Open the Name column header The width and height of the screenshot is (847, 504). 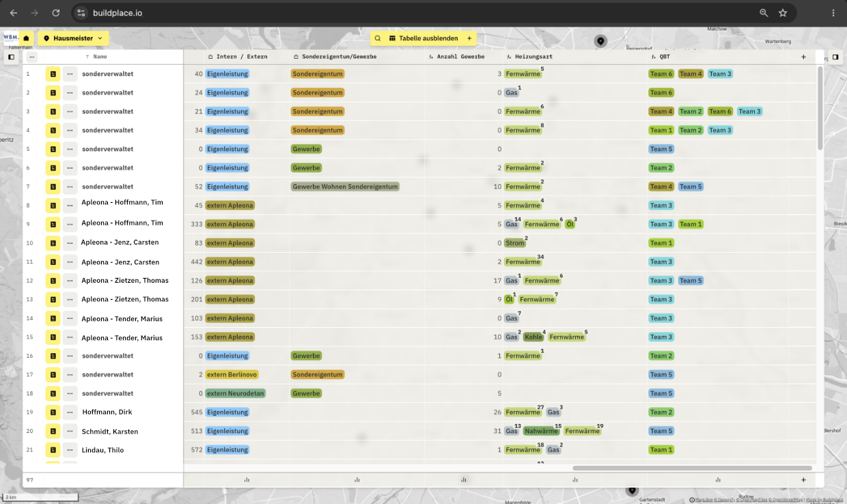96,57
